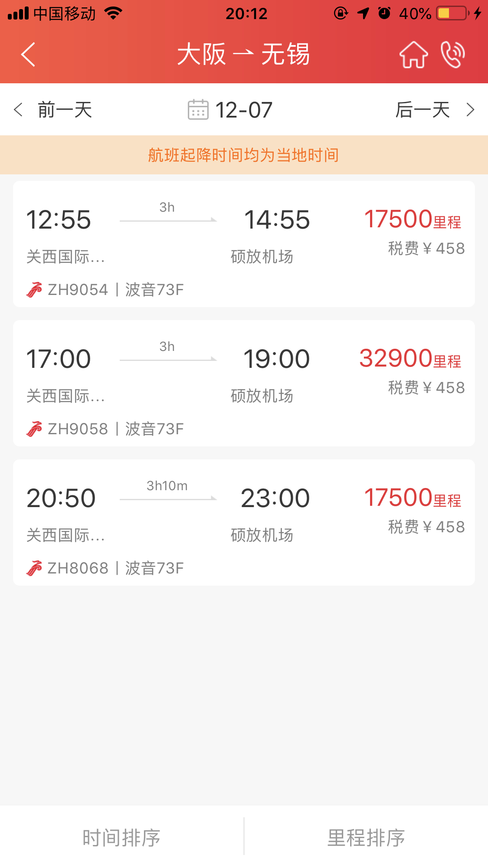Select the 17:00 flight ZH9058
Image resolution: width=488 pixels, height=868 pixels.
(x=244, y=383)
